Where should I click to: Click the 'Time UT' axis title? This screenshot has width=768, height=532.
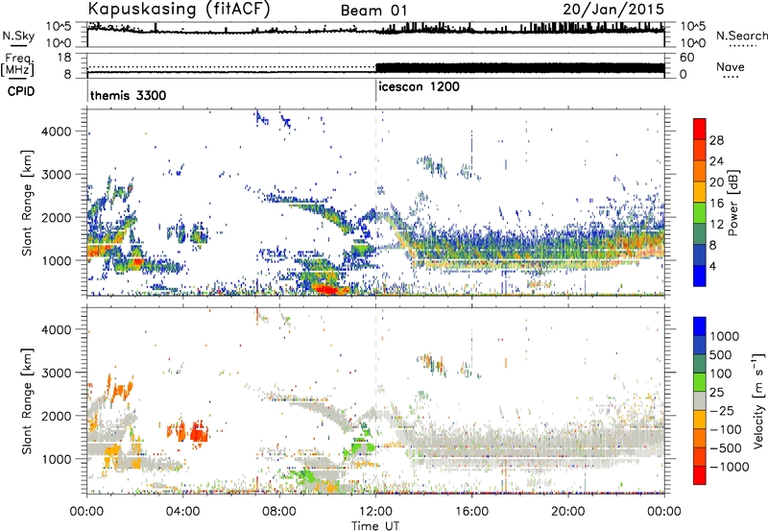pyautogui.click(x=375, y=526)
